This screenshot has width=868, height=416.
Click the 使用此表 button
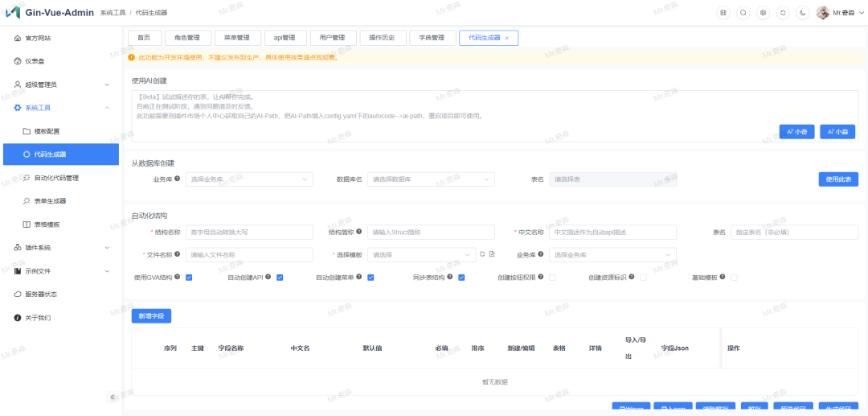point(837,179)
